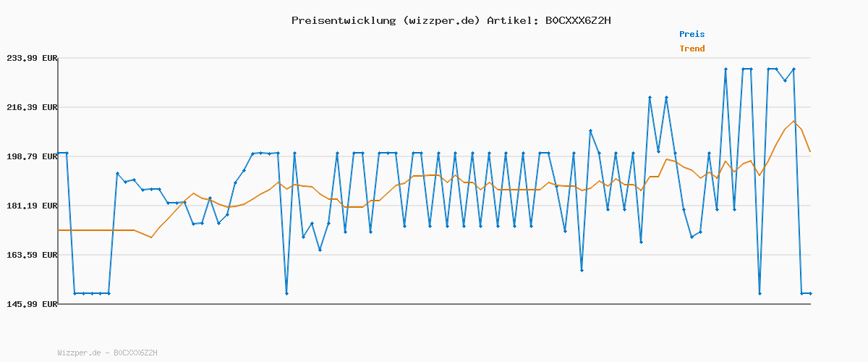
Task: Select the word Preisentwicklung in chart title
Action: tap(343, 20)
